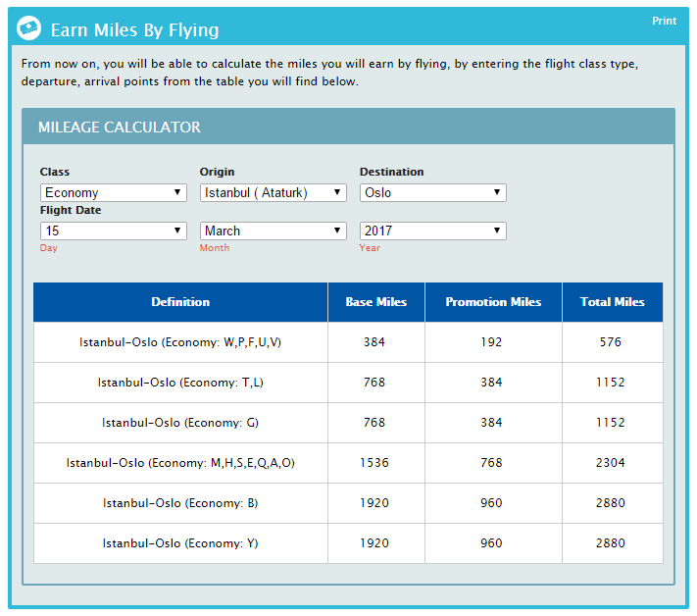Click base miles 384 in W,P,F,U,V row

point(374,342)
